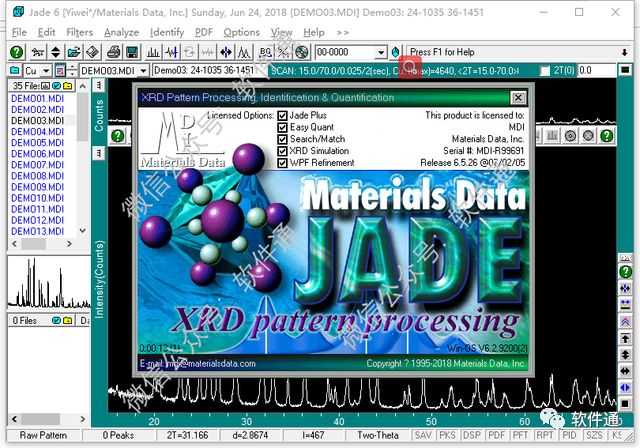The image size is (640, 448).
Task: Click the SAV status bar button
Action: 423,435
